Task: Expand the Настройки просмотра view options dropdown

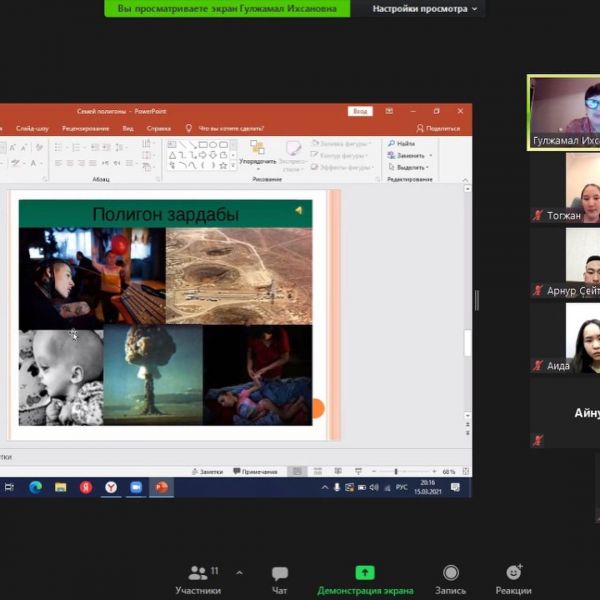Action: (x=424, y=8)
